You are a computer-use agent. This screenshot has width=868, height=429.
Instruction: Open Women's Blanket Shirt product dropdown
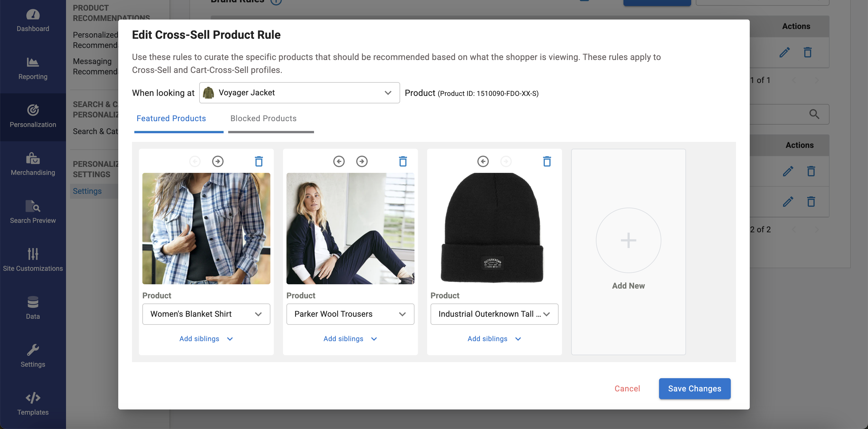pyautogui.click(x=206, y=314)
